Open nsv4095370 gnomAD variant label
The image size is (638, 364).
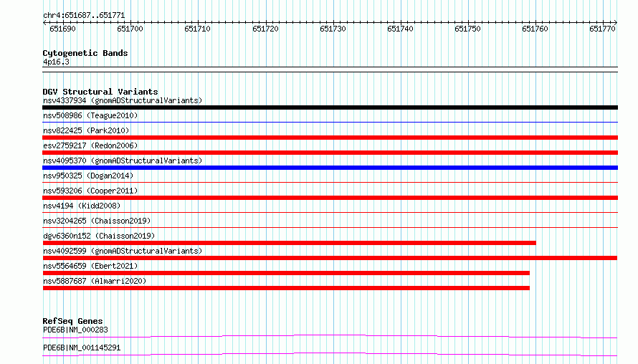pos(123,161)
